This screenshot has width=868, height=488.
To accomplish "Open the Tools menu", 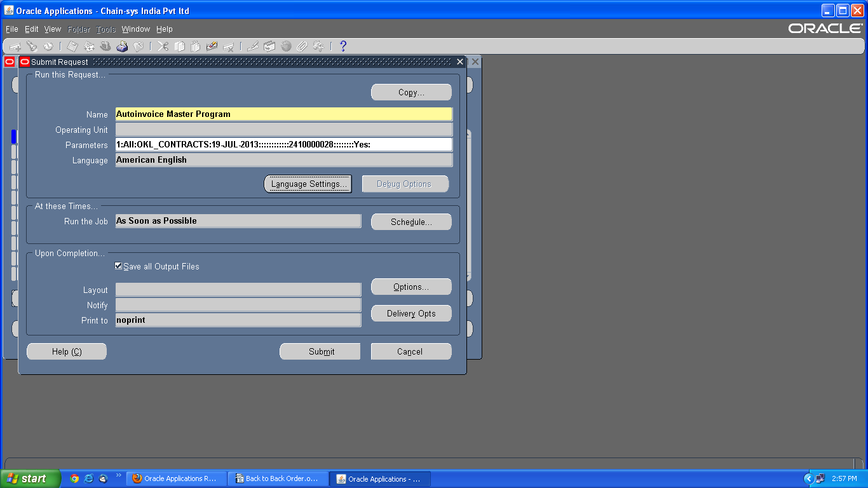I will pos(106,29).
